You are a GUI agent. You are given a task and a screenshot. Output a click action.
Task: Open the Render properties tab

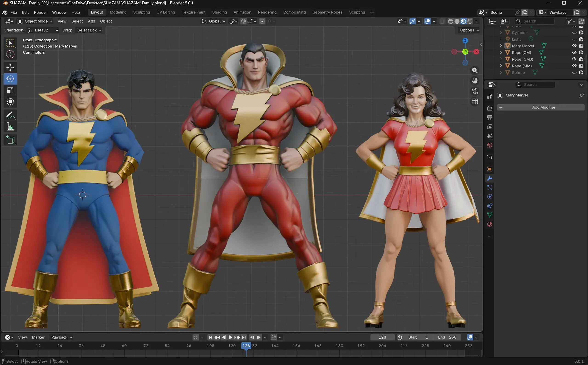tap(489, 108)
